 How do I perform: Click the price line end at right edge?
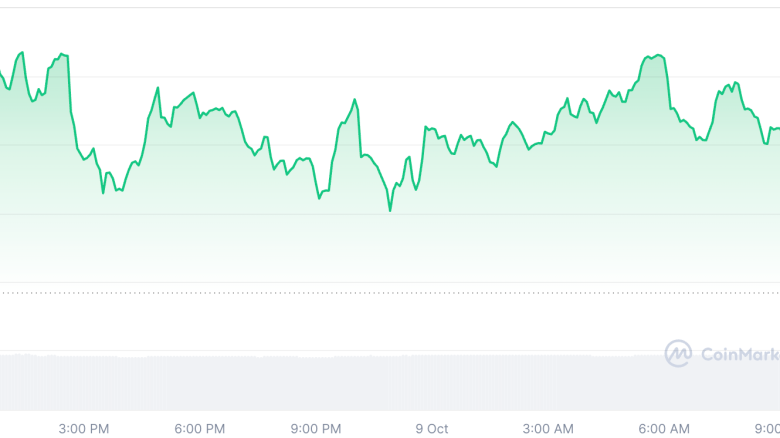[777, 128]
